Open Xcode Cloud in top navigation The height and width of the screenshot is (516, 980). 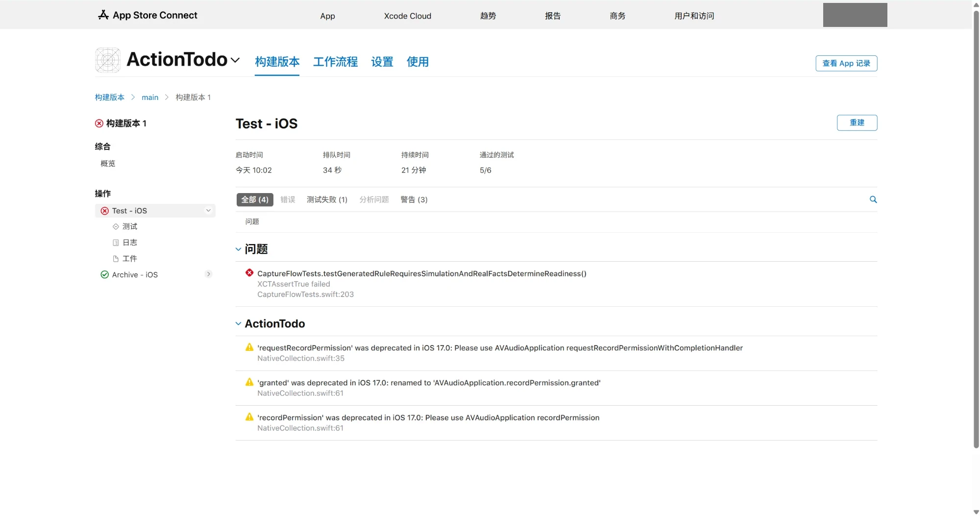(408, 16)
